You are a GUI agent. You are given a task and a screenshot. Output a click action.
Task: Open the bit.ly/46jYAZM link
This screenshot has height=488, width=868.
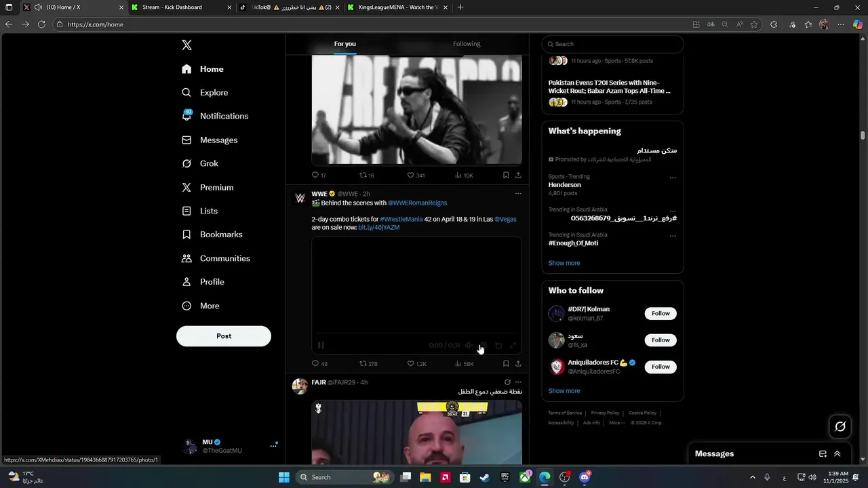(379, 228)
